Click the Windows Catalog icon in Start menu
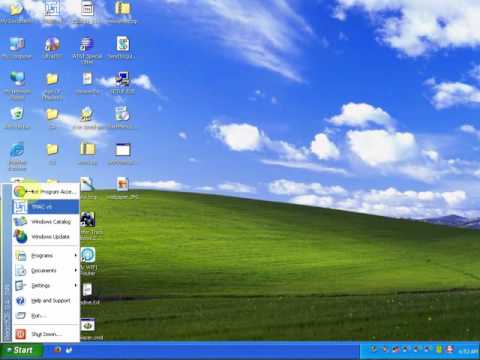 21,221
